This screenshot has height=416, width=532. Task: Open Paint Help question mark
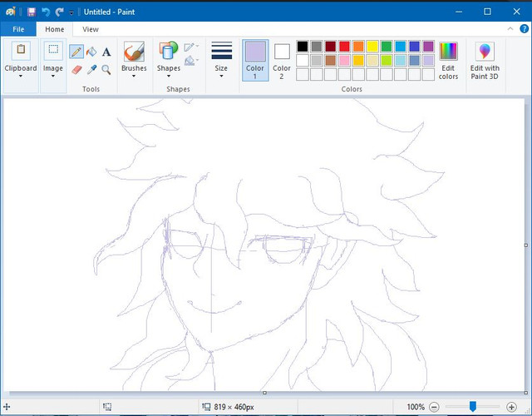tap(524, 29)
